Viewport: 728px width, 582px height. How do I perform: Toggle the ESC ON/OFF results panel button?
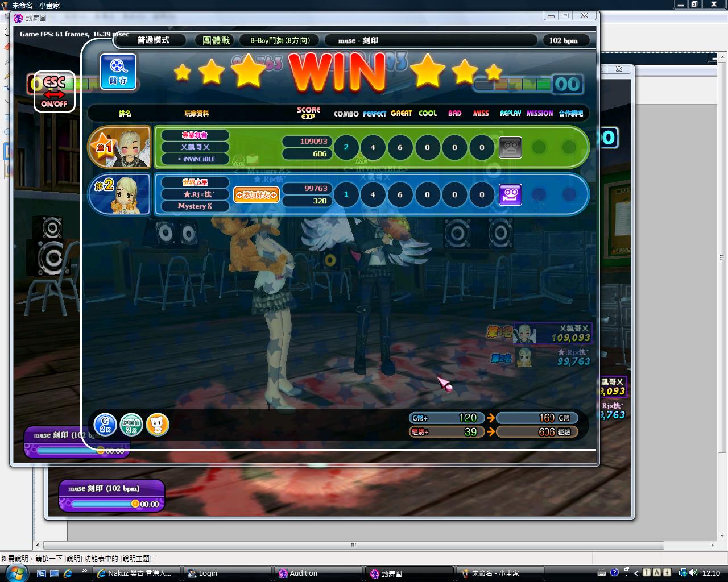[x=54, y=92]
